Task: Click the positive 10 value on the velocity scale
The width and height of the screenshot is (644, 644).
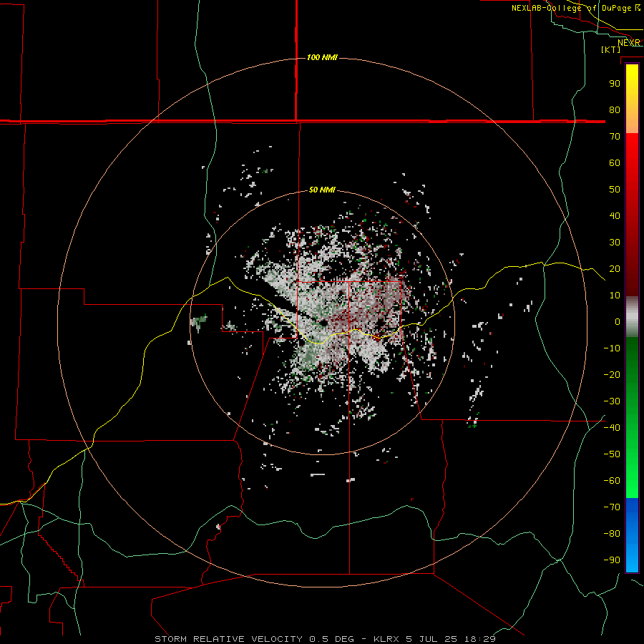Action: click(x=615, y=296)
